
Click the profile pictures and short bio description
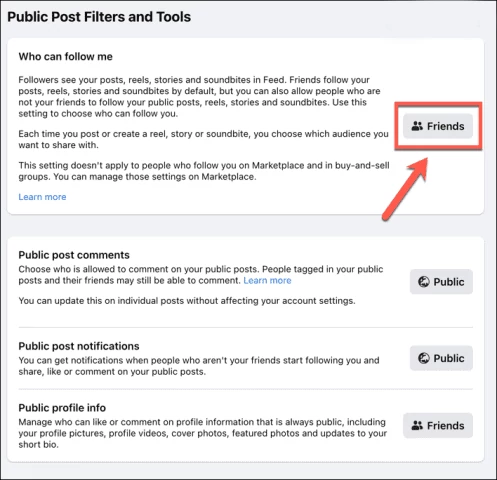click(203, 433)
